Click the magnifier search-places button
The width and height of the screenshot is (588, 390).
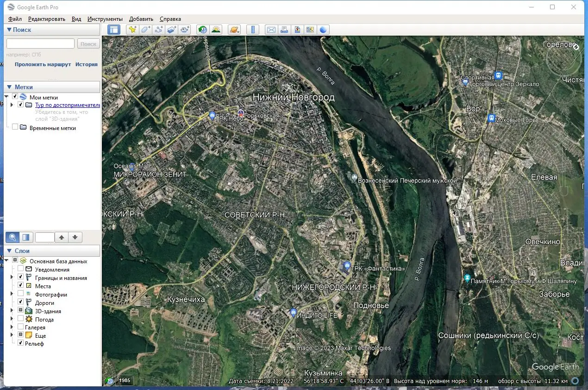13,237
